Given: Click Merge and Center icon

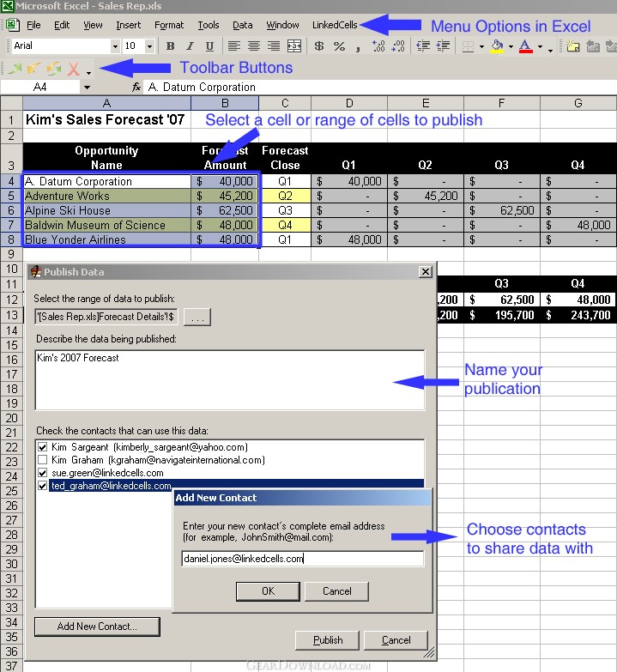Looking at the screenshot, I should [294, 45].
